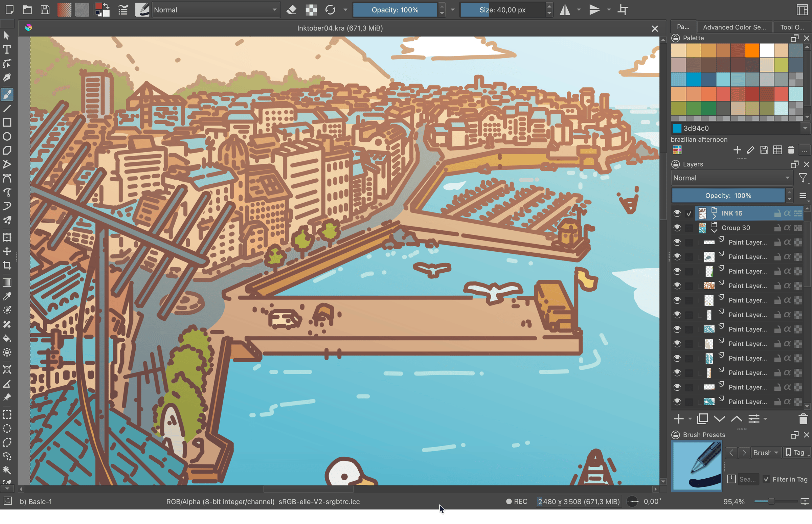Select the Ellipse shape tool

(x=7, y=137)
